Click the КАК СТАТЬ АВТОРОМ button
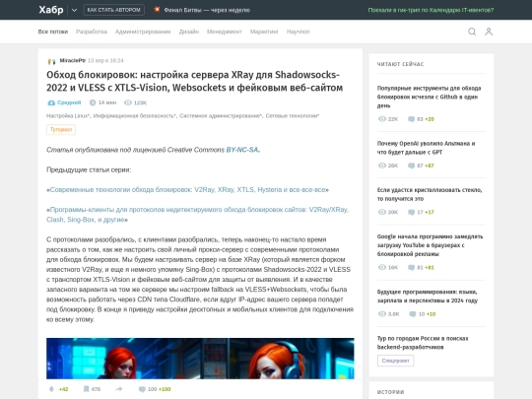 113,10
